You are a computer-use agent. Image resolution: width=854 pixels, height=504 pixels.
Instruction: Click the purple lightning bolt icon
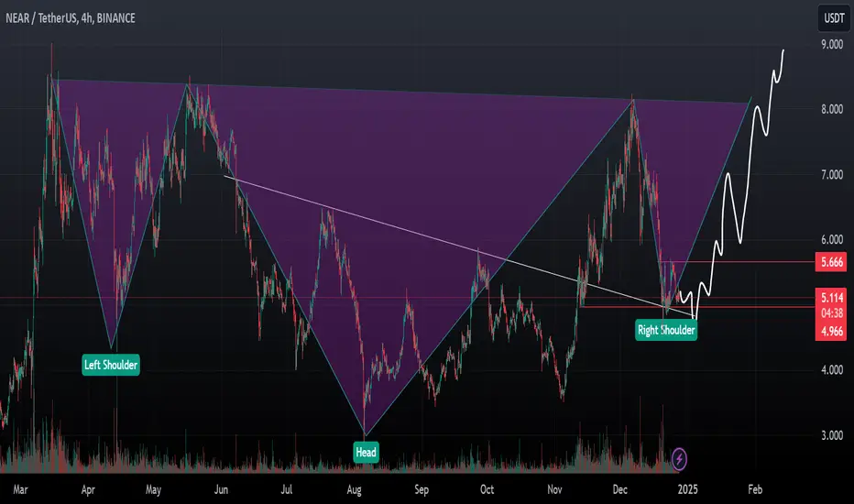tap(679, 459)
